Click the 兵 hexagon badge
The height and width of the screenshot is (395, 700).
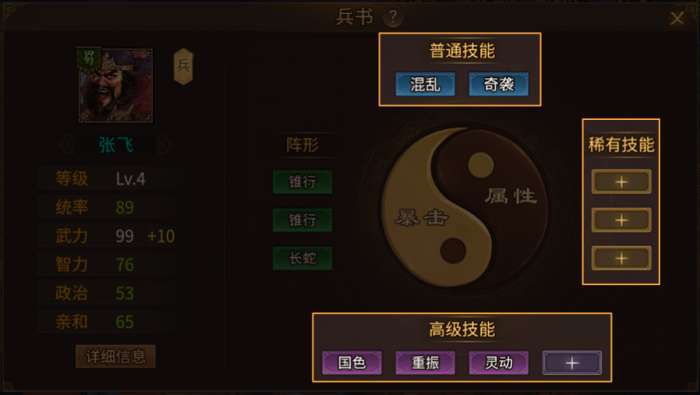pos(183,67)
